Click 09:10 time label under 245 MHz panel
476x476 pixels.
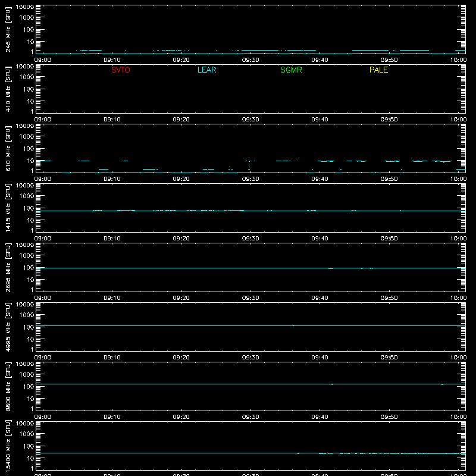pyautogui.click(x=112, y=60)
